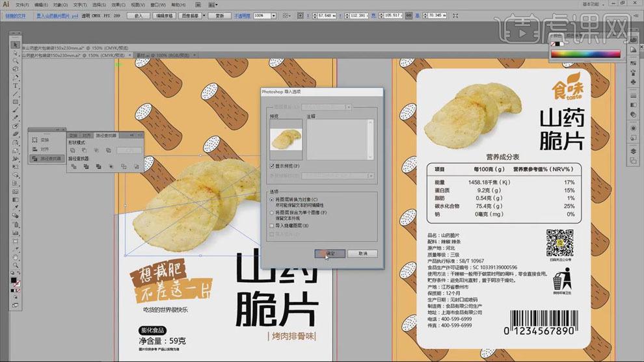The image size is (644, 362).
Task: Click the Minus Back pathfinder icon
Action: click(x=137, y=166)
